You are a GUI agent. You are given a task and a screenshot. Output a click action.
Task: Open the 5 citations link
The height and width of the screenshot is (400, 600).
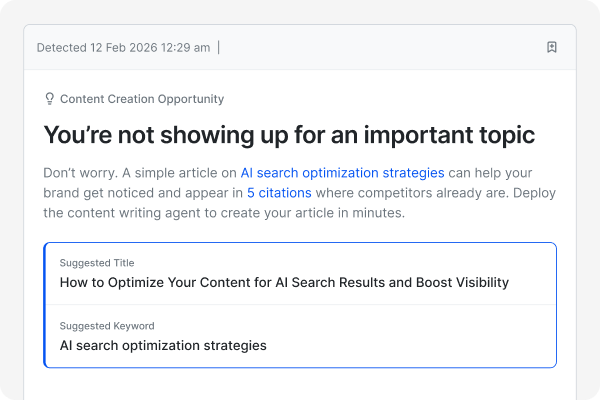point(279,193)
